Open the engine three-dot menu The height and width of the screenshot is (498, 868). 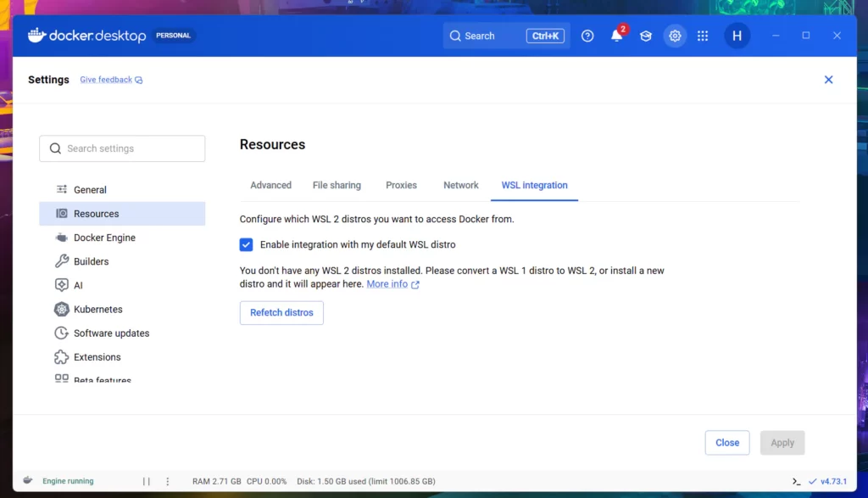tap(168, 481)
